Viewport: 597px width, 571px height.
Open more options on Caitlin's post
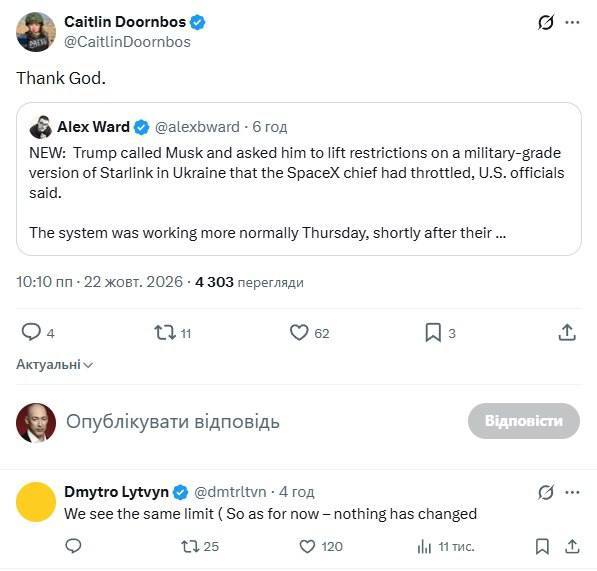pyautogui.click(x=572, y=22)
